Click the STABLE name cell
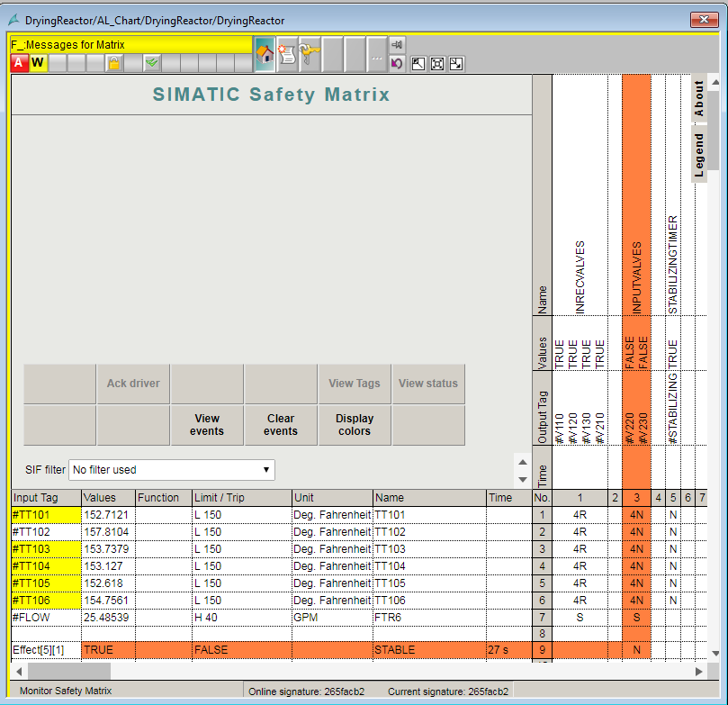 429,650
